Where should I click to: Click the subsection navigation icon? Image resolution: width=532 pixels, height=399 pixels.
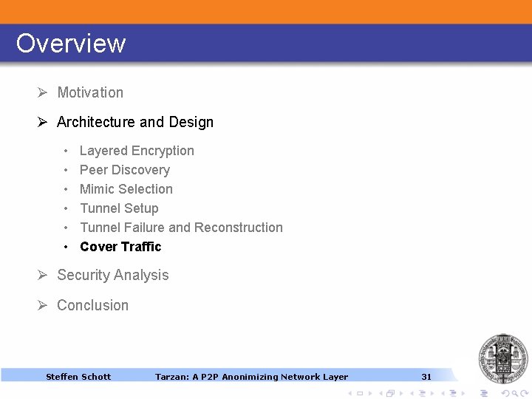(x=423, y=393)
